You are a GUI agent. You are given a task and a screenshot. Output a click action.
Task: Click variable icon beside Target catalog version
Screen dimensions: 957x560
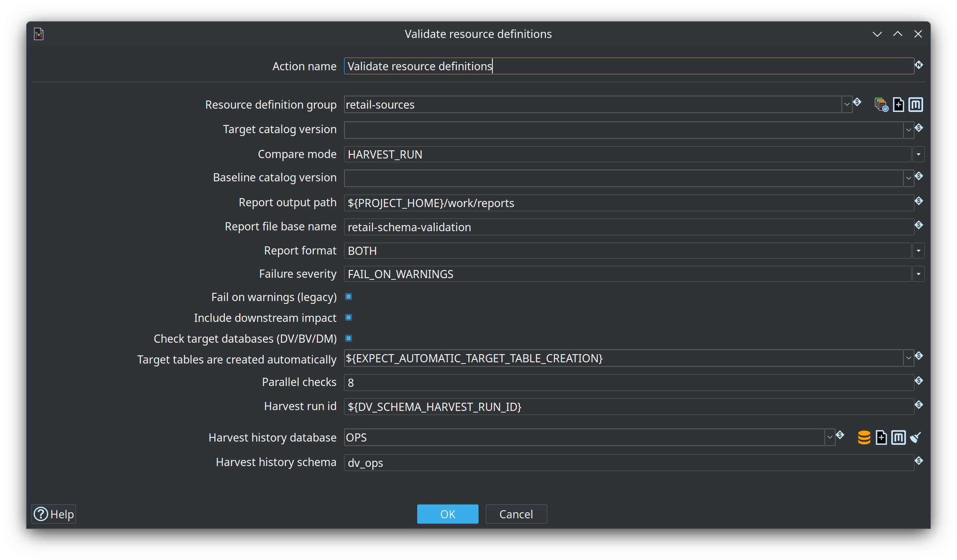coord(919,128)
